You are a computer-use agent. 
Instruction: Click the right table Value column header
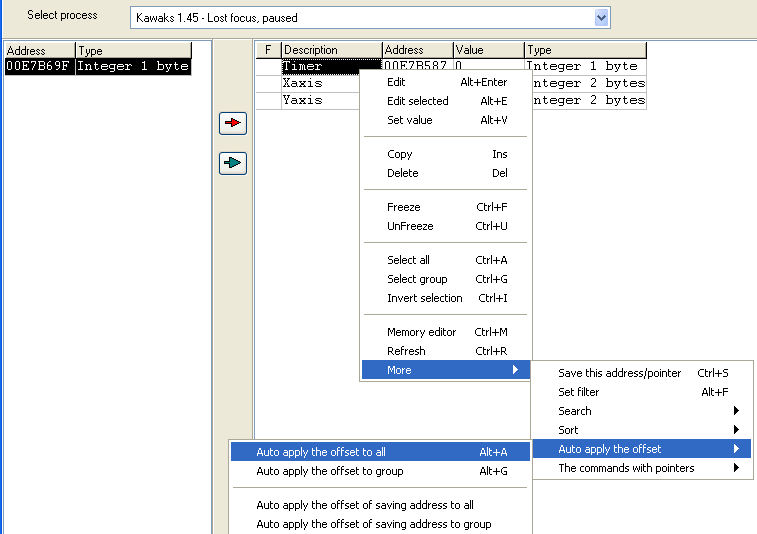pyautogui.click(x=489, y=50)
